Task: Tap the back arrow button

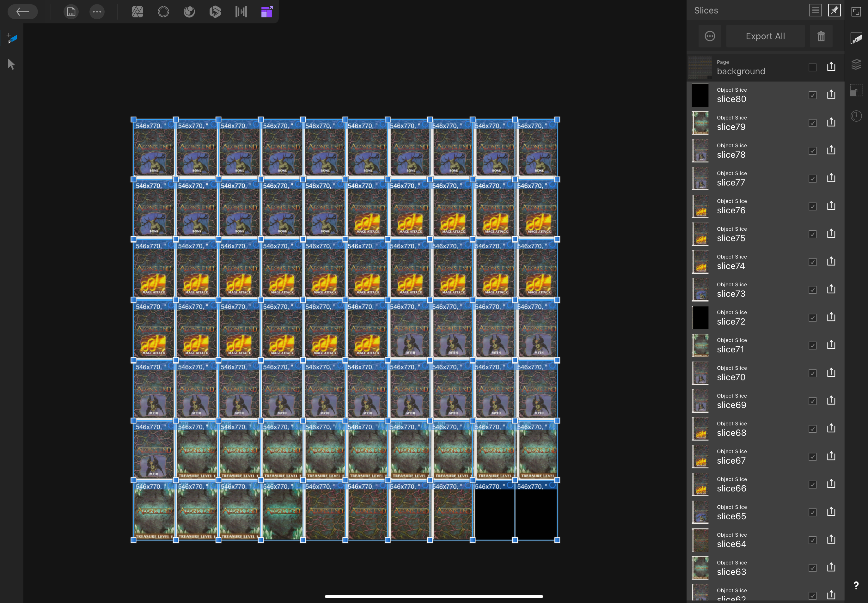Action: click(23, 12)
